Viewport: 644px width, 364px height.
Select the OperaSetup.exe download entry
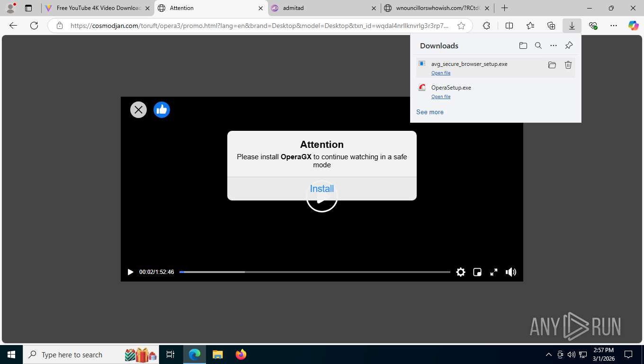coord(495,91)
